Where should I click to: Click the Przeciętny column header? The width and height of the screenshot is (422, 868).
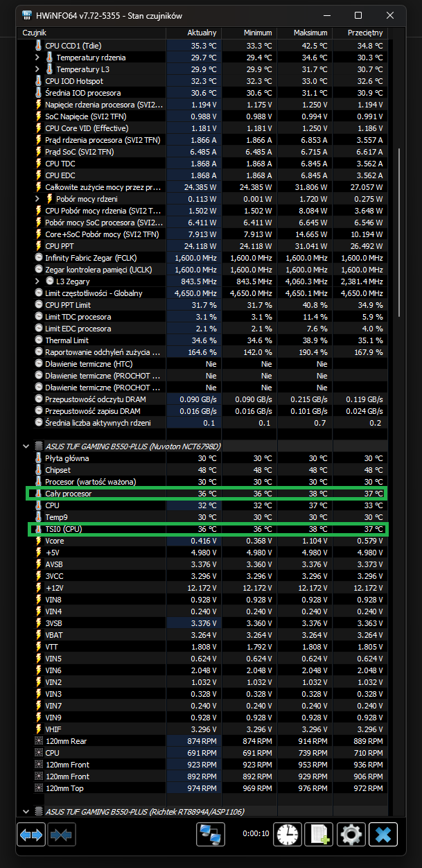[x=359, y=33]
